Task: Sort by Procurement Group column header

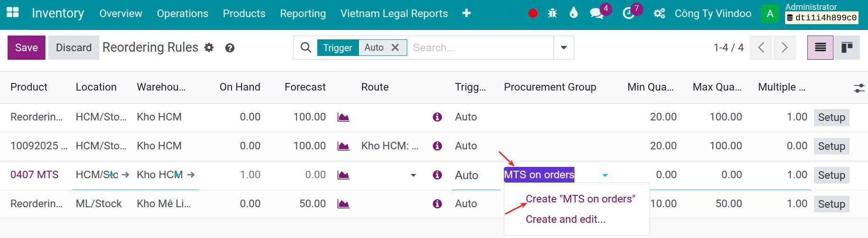Action: pyautogui.click(x=550, y=87)
